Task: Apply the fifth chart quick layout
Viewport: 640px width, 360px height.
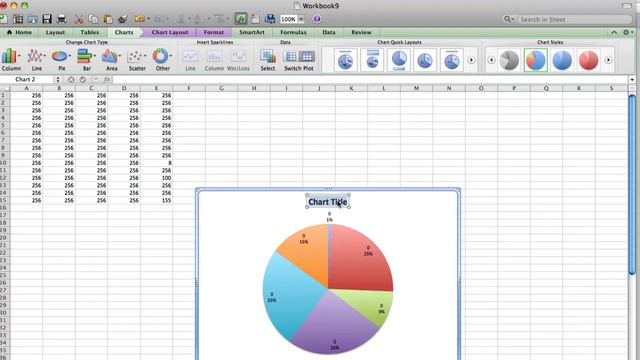Action: point(451,60)
